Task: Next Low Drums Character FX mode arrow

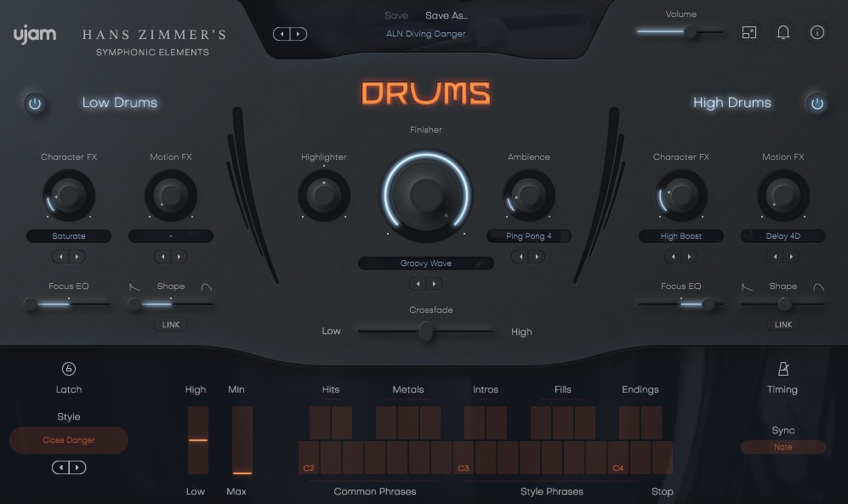Action: [x=77, y=257]
